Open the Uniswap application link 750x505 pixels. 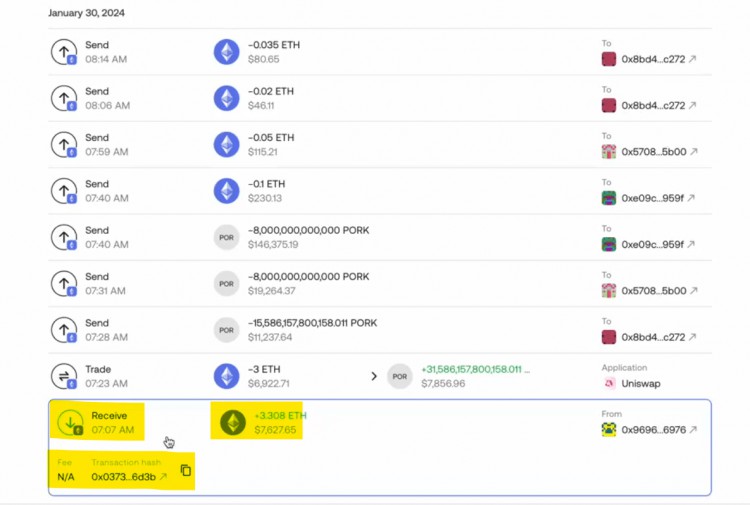(641, 384)
